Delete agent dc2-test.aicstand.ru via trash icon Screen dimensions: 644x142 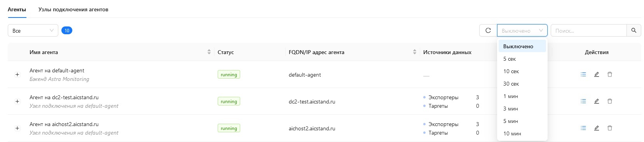click(x=610, y=101)
